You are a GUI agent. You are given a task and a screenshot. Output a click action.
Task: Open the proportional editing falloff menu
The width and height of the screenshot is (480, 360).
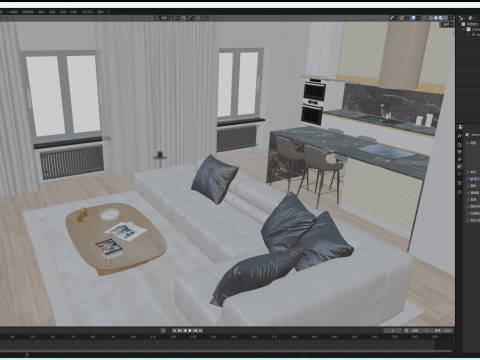coord(205,18)
